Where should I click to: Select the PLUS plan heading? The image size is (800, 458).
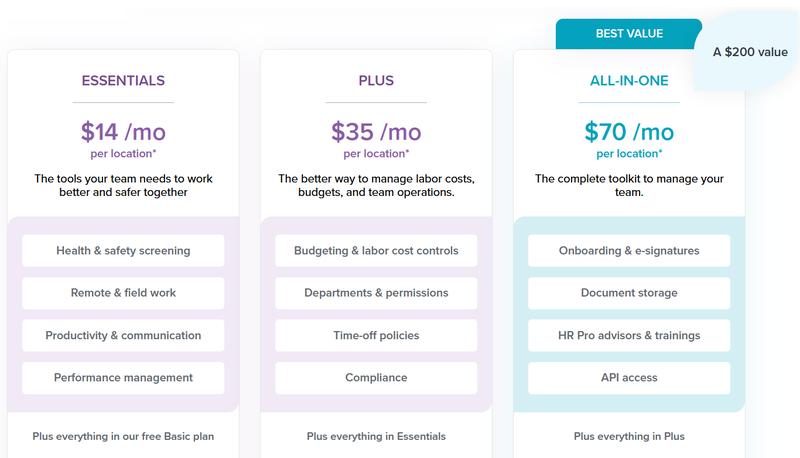376,81
